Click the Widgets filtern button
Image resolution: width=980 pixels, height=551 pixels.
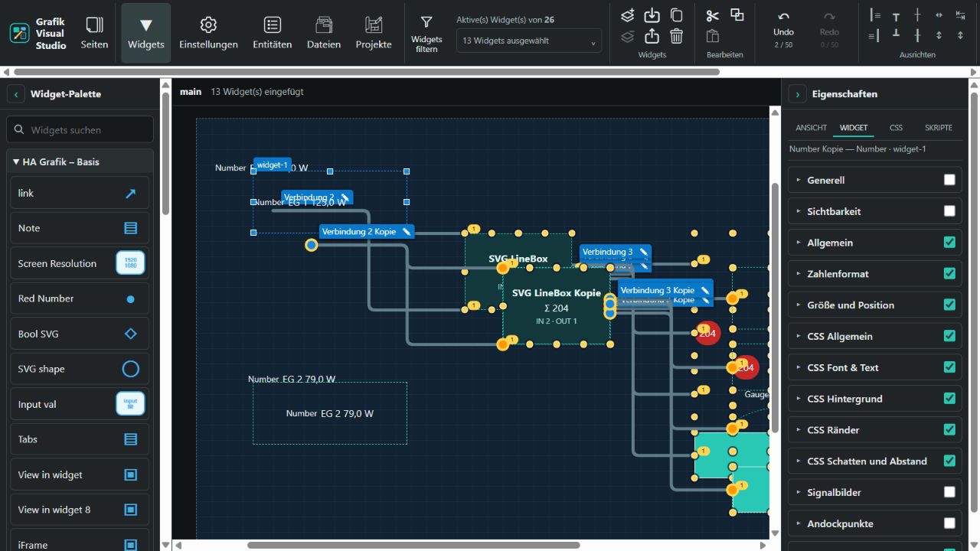[426, 34]
